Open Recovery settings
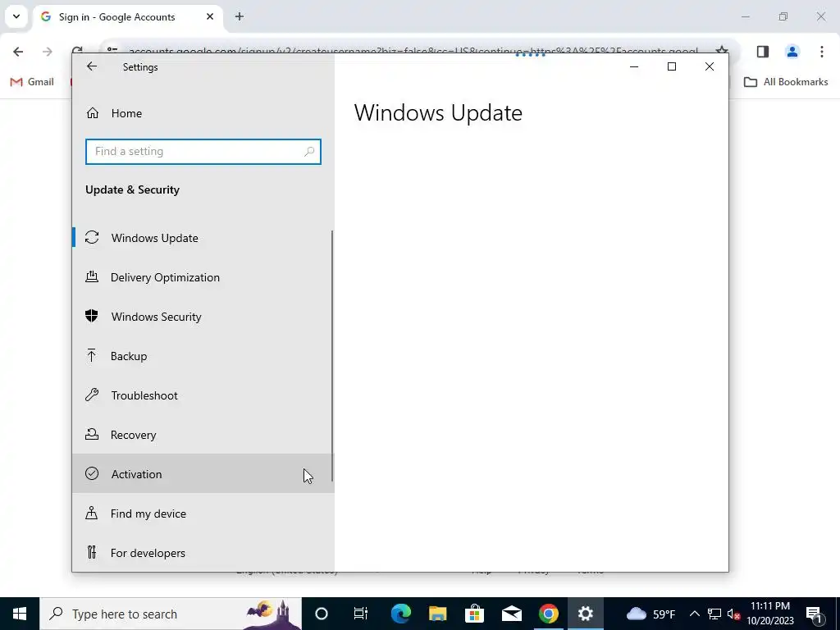 click(203, 435)
